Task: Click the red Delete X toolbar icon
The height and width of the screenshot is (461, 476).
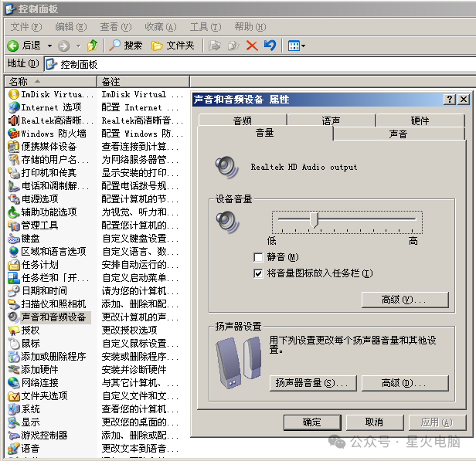Action: pos(251,46)
